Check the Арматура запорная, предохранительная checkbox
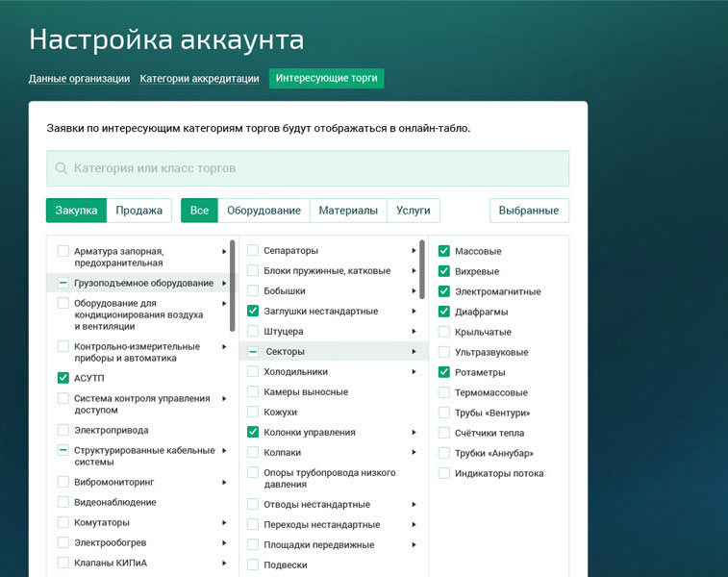 (63, 251)
